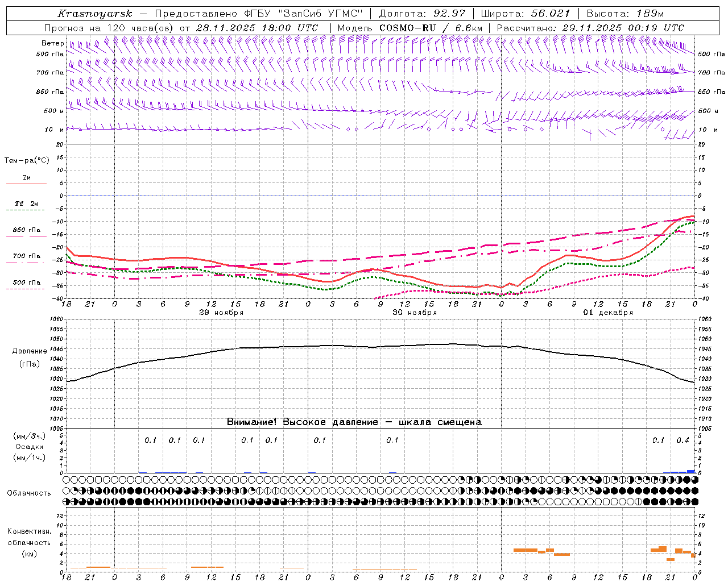Click the 'Конвективн.' convective cloud label

click(x=30, y=531)
